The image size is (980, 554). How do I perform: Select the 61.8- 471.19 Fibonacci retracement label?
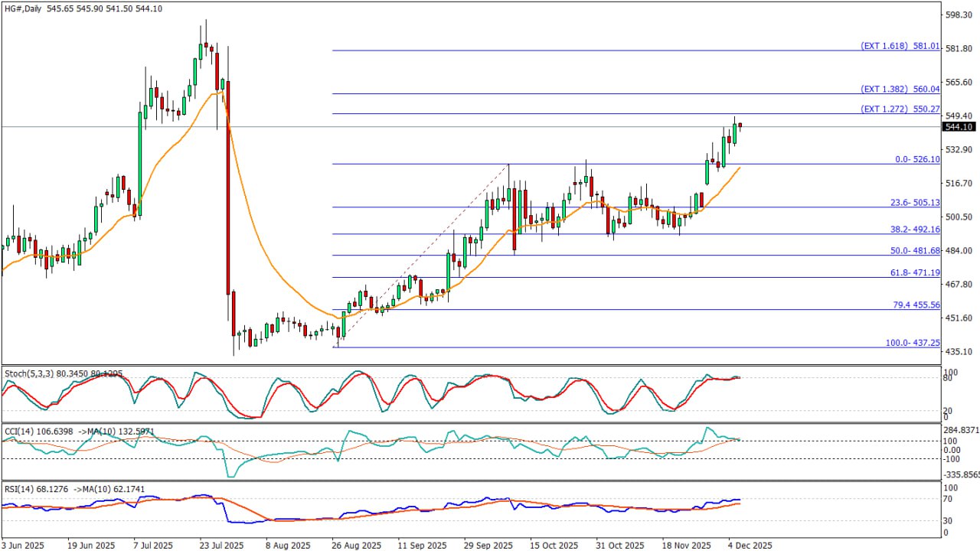pos(914,272)
